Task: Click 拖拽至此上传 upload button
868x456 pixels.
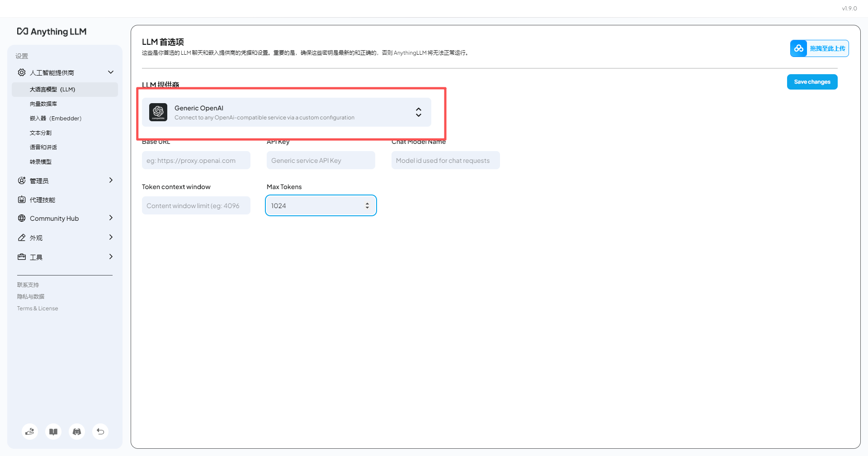Action: 819,48
